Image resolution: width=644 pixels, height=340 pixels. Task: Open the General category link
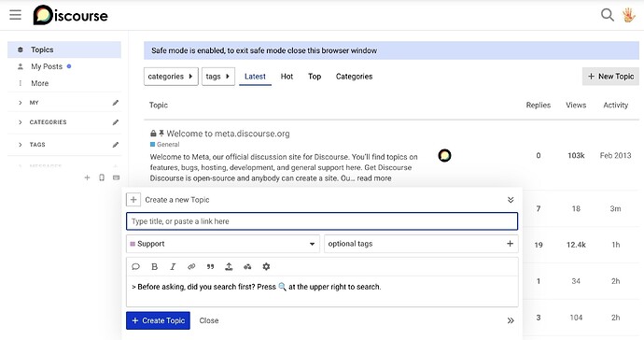coord(165,144)
